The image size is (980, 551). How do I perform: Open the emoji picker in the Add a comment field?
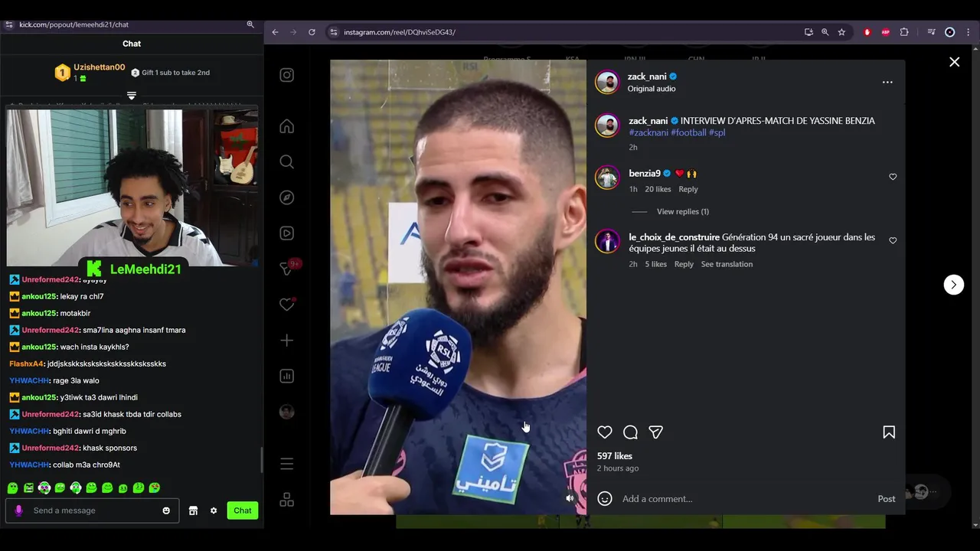[x=605, y=499]
